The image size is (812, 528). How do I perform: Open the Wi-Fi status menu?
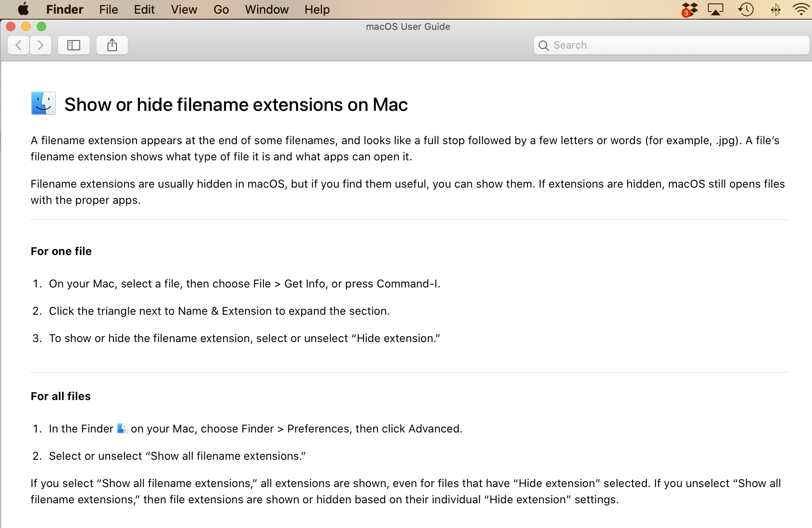[x=801, y=9]
